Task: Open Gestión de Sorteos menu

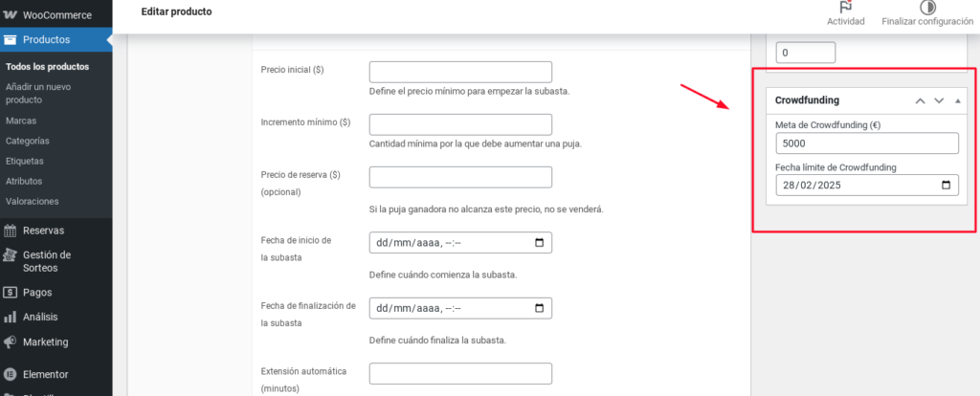Action: point(56,262)
